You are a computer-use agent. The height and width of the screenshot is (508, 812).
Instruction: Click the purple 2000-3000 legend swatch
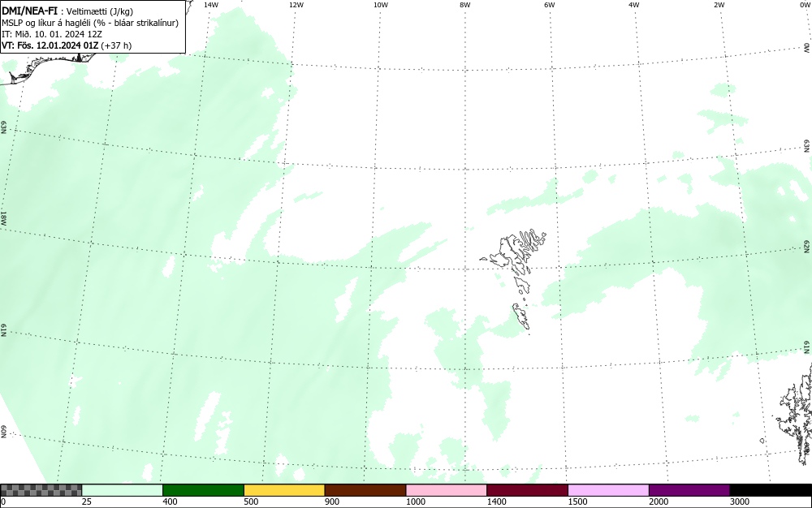689,490
